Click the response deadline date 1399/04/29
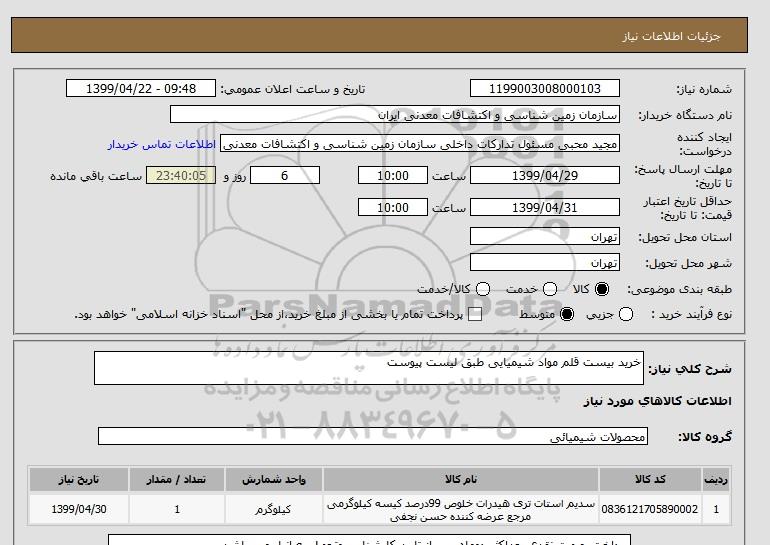 coord(545,175)
